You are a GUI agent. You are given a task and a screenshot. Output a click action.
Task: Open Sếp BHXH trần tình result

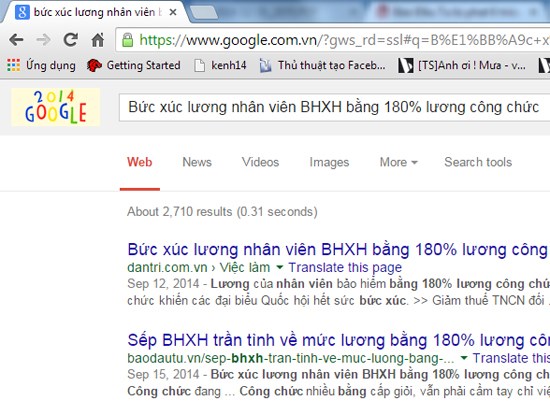(338, 340)
